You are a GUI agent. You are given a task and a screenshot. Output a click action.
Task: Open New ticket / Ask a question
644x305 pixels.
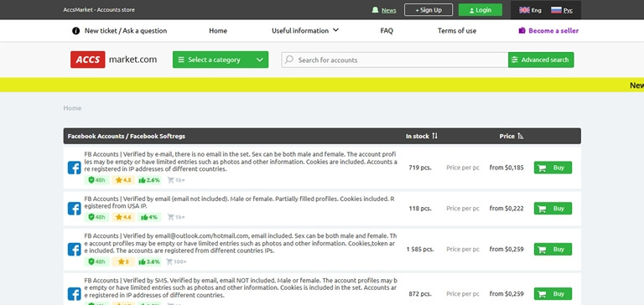point(126,31)
